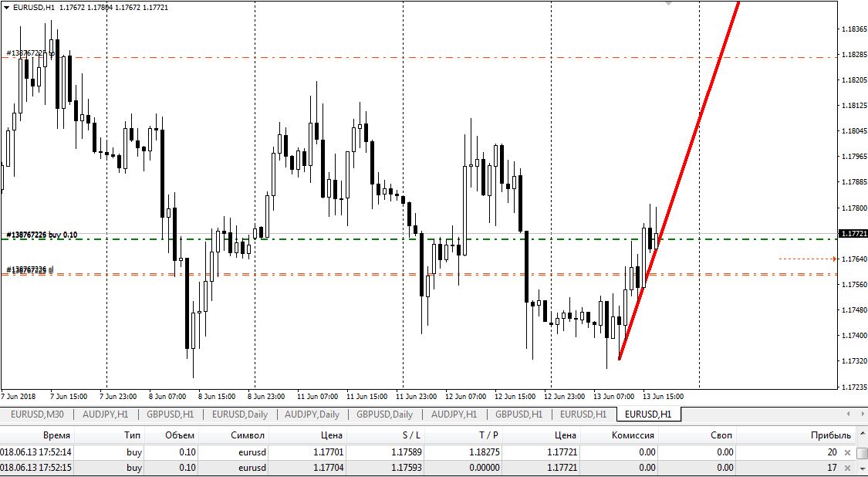Screen dimensions: 868x477
Task: Click the take profit value 1.18275
Action: pos(483,452)
